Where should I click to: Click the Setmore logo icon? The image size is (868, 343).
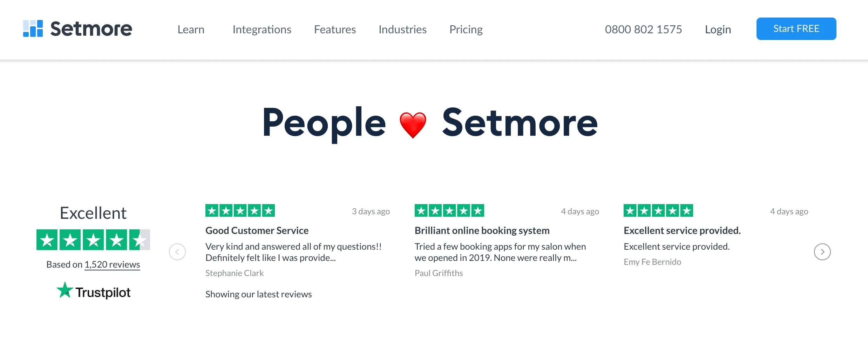pyautogui.click(x=33, y=28)
